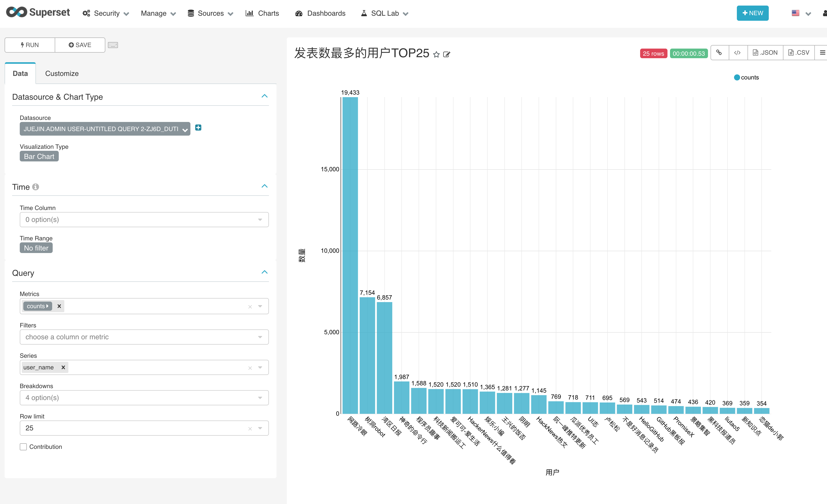Remove the user_name series tag

point(63,368)
